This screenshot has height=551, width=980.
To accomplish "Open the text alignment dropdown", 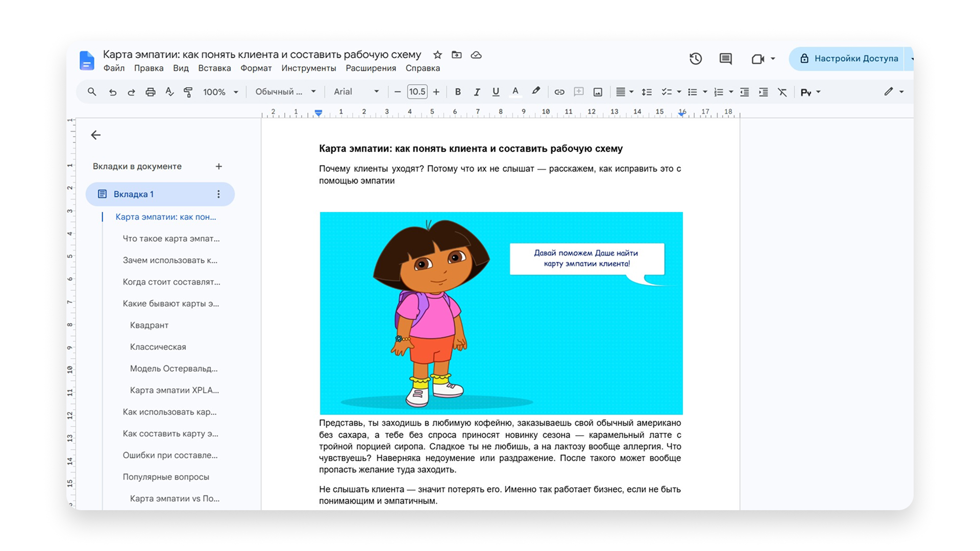I will 624,92.
